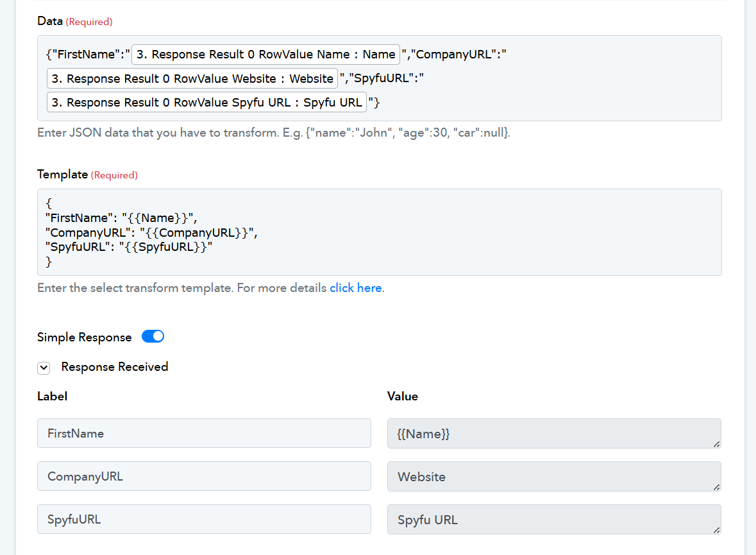Click the SpyfuURL label field
This screenshot has width=756, height=555.
[204, 519]
